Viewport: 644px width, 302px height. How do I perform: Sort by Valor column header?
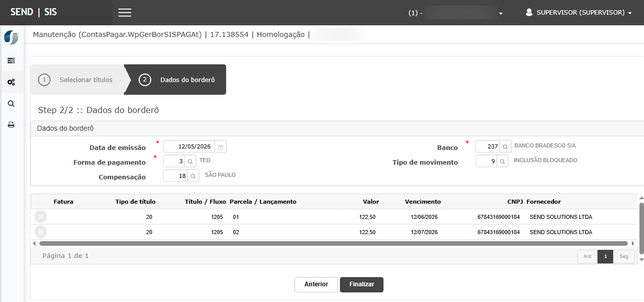(x=371, y=202)
